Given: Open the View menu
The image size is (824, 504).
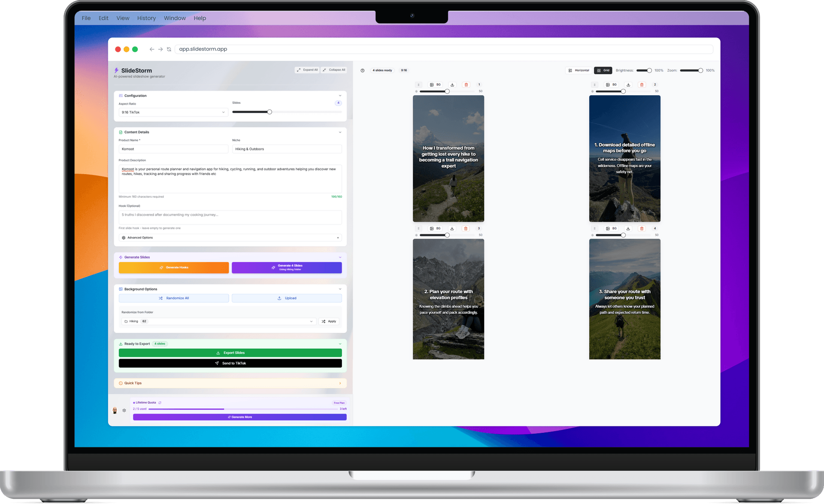Looking at the screenshot, I should click(x=123, y=18).
